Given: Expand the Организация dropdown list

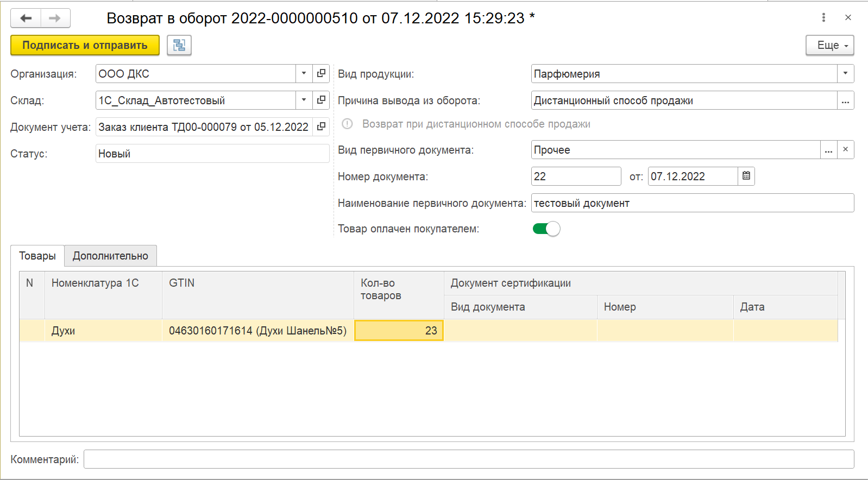Looking at the screenshot, I should [304, 73].
